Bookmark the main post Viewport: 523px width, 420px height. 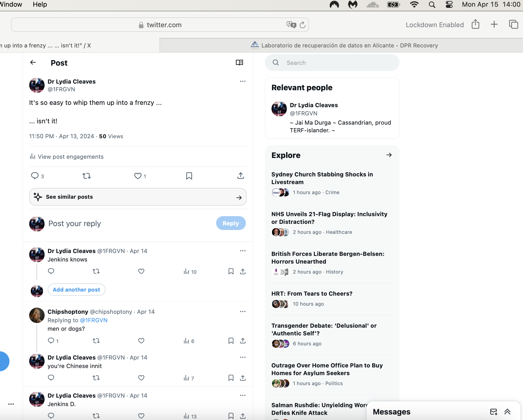pyautogui.click(x=189, y=176)
